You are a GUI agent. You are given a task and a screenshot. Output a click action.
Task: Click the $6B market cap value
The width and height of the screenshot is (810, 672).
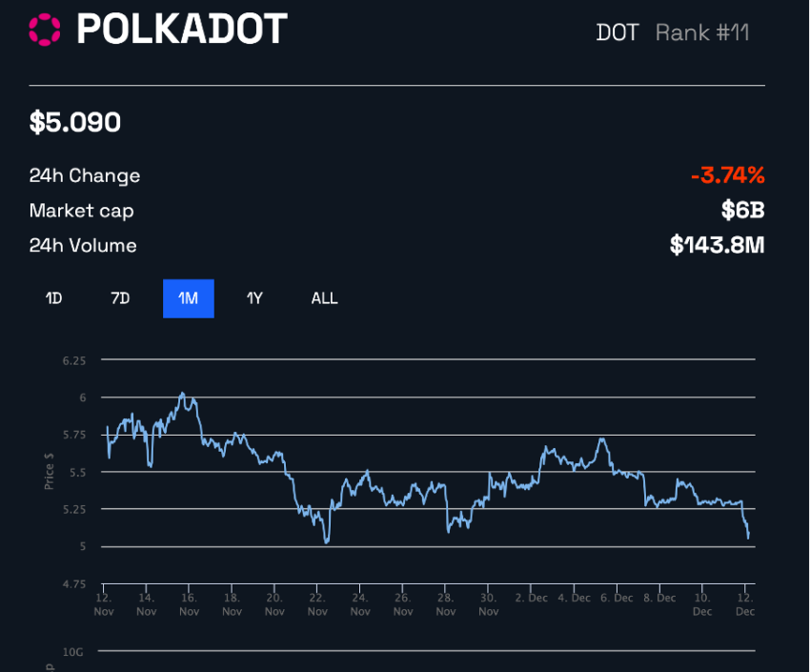(743, 211)
